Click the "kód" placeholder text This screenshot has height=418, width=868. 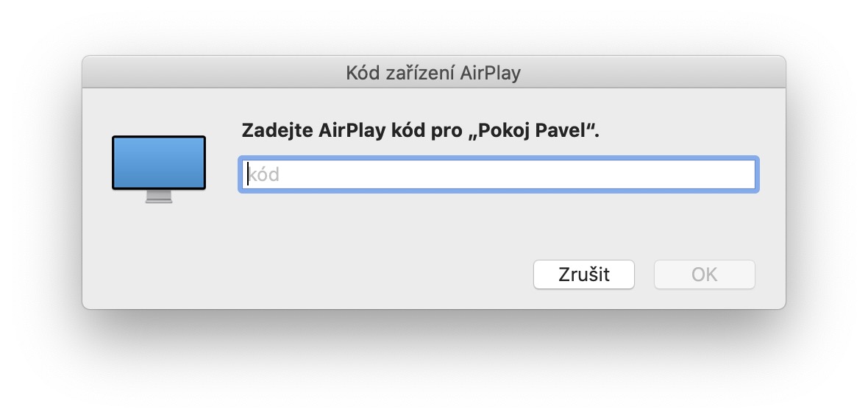click(264, 175)
